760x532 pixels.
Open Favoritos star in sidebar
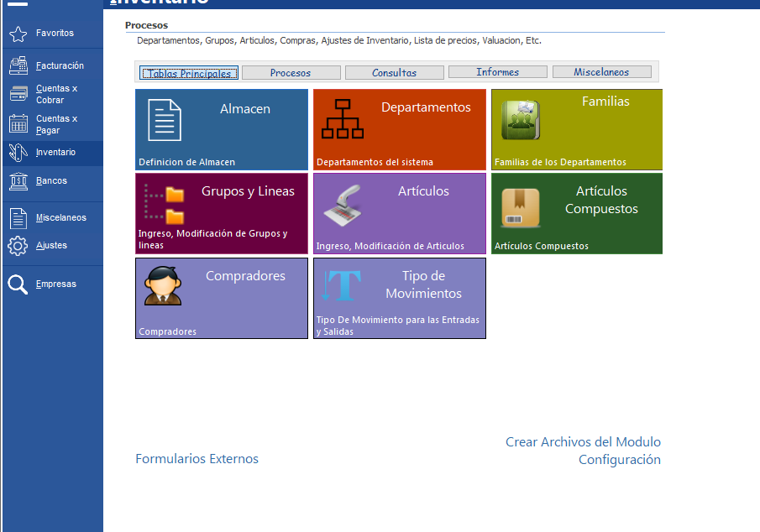pyautogui.click(x=18, y=34)
